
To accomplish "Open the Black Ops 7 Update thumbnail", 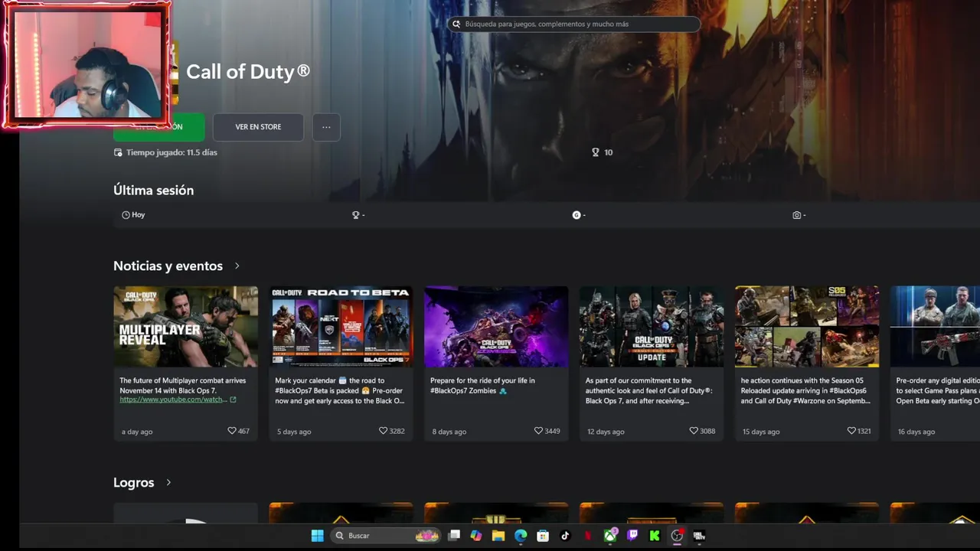I will 652,327.
